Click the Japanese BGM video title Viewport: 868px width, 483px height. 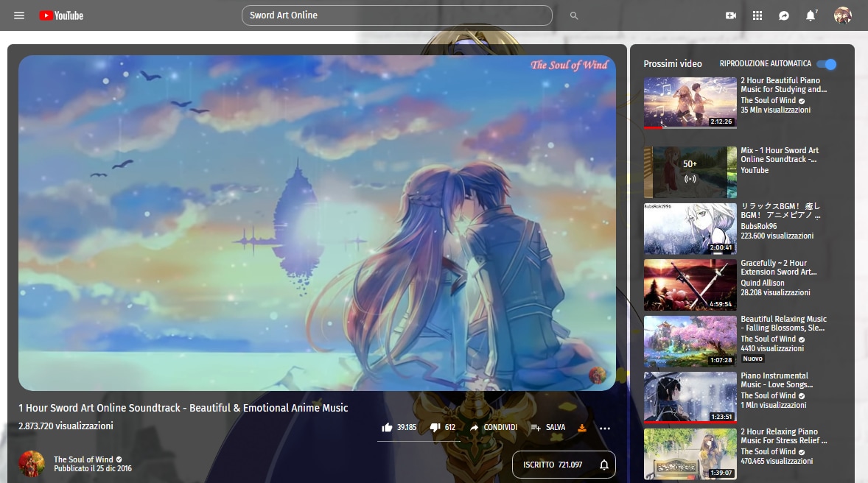780,211
